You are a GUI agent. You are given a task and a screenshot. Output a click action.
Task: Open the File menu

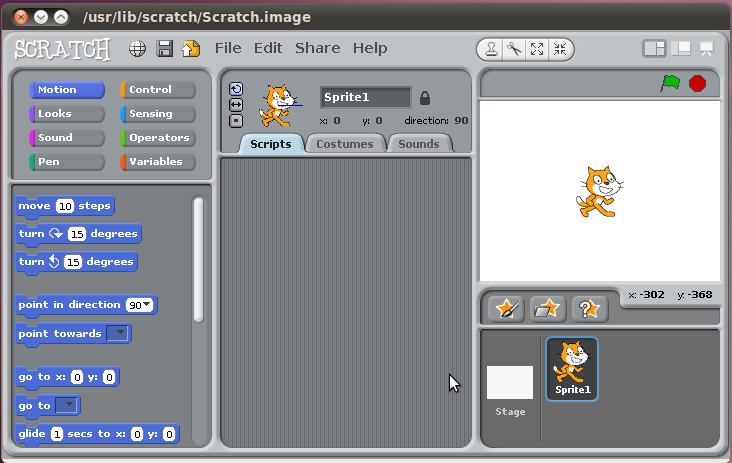(228, 48)
